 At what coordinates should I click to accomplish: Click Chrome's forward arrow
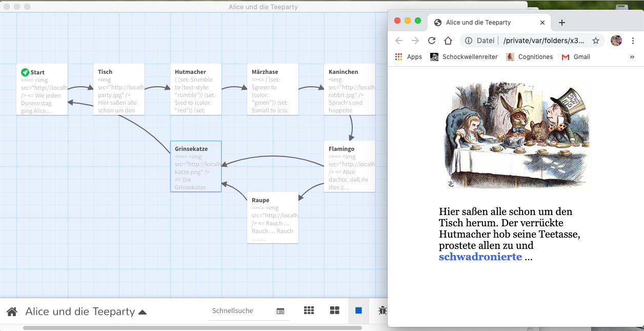coord(415,41)
